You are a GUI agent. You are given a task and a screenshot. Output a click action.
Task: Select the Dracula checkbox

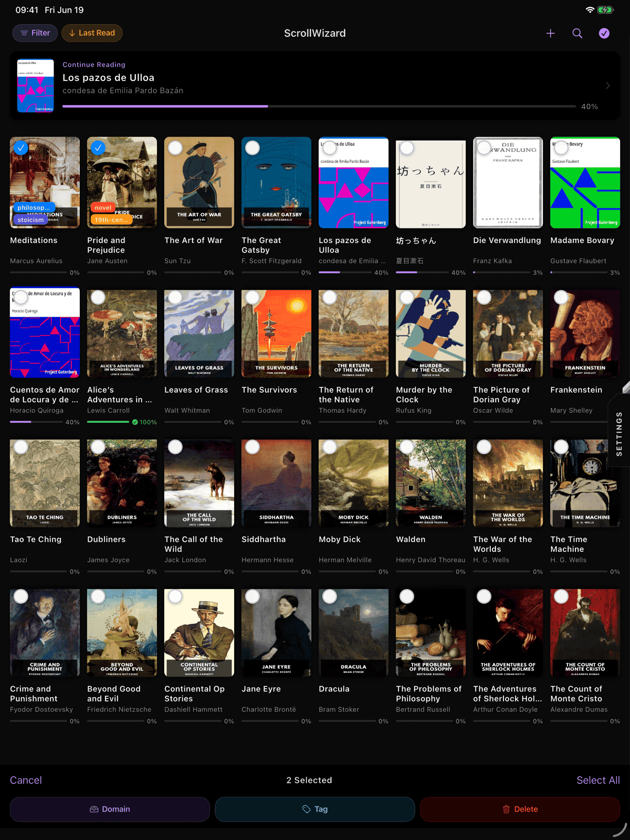tap(330, 597)
